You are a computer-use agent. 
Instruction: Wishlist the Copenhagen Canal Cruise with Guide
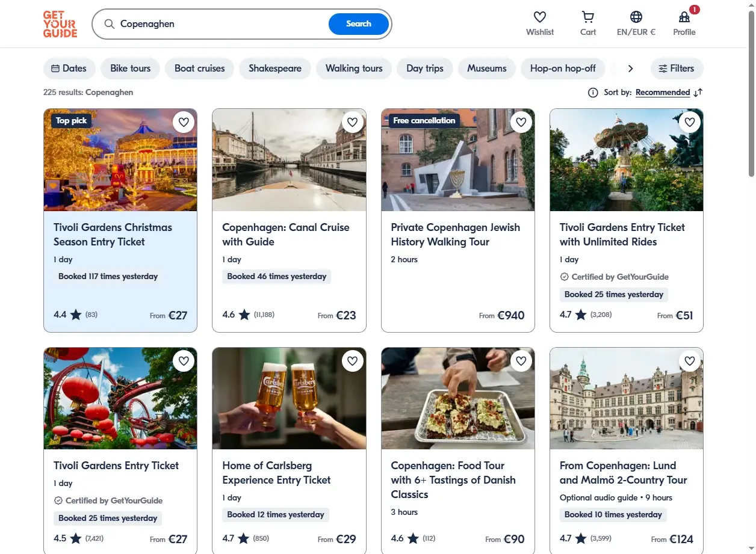(353, 122)
